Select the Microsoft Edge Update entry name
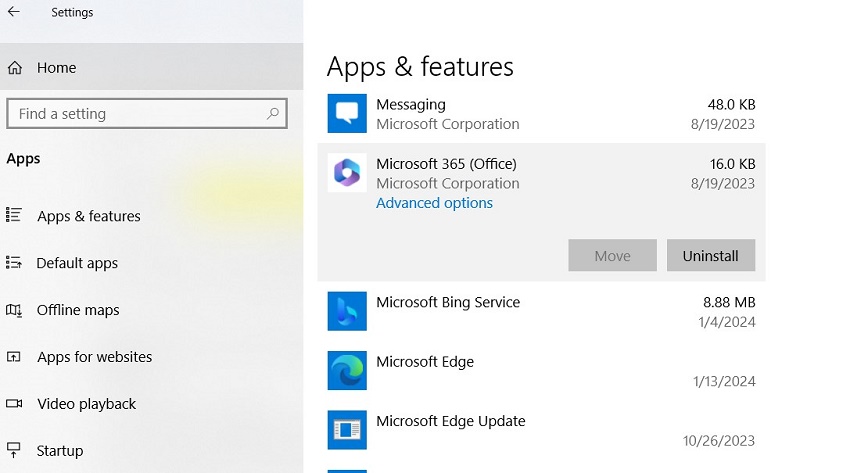 tap(450, 421)
